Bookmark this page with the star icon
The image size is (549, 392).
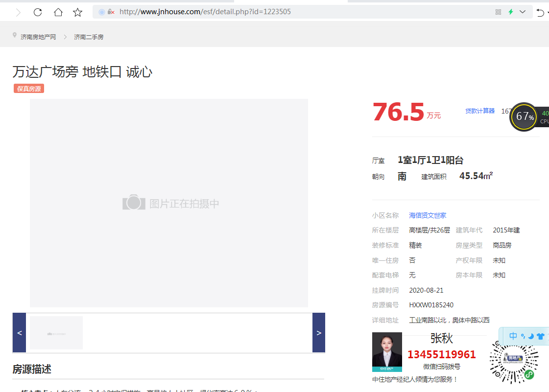tap(77, 12)
